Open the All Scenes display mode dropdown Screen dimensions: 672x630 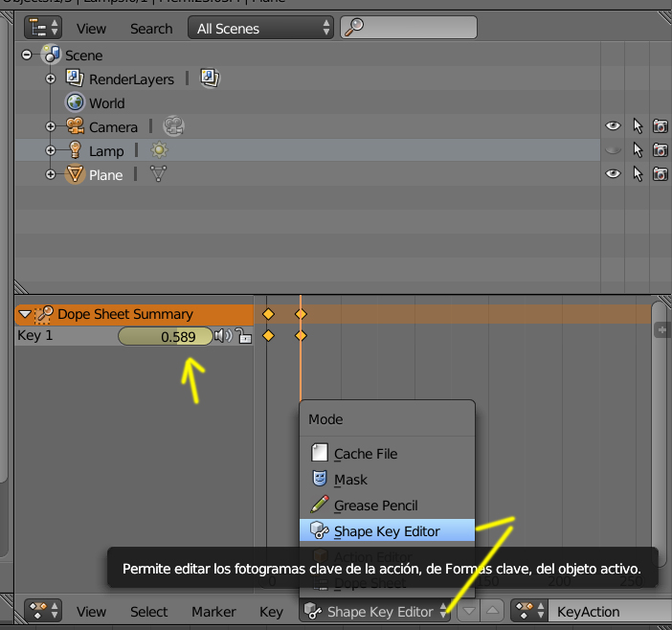pos(260,28)
